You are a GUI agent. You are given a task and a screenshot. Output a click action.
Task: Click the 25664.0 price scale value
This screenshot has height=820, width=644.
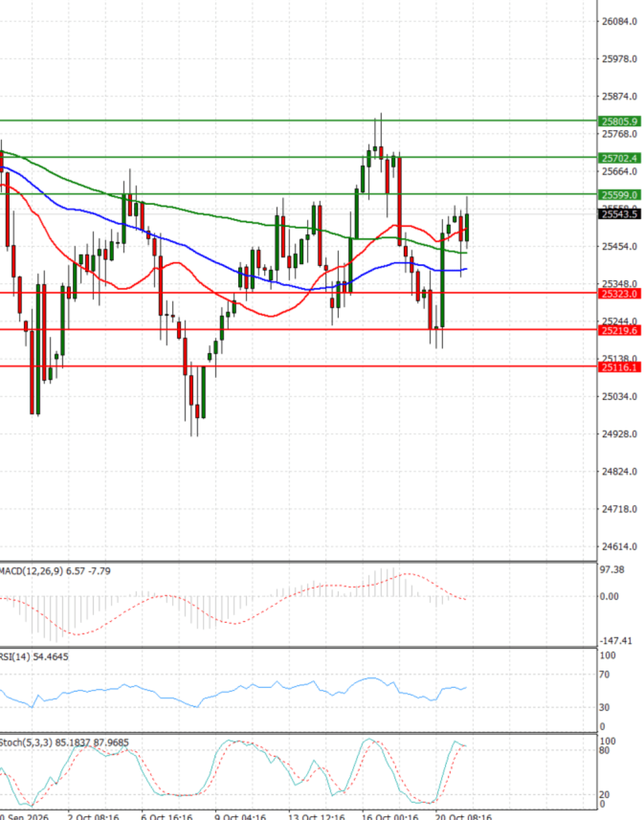point(620,171)
